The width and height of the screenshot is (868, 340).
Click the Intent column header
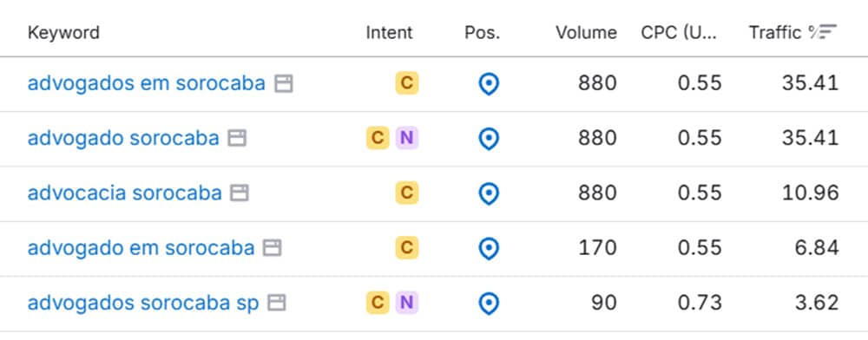tap(389, 33)
